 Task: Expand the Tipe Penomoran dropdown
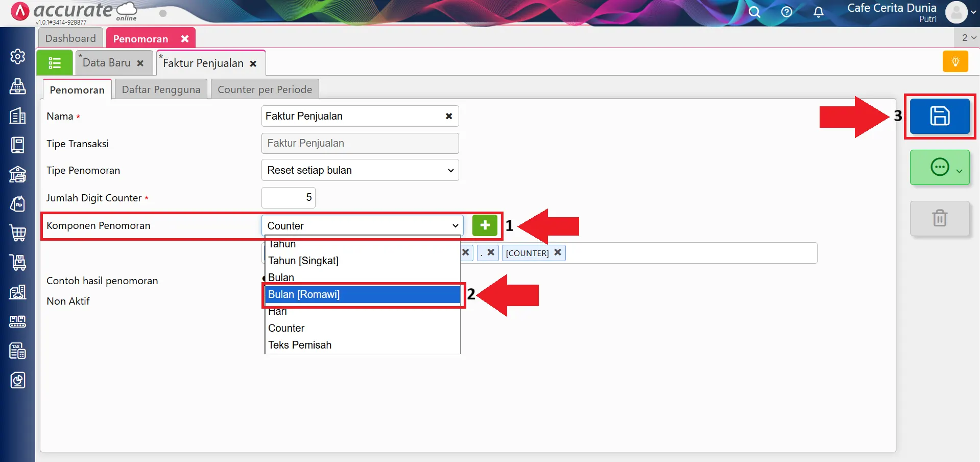pos(360,170)
